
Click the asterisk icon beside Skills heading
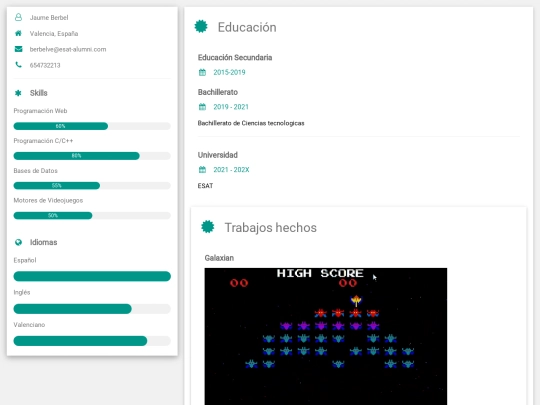point(18,93)
